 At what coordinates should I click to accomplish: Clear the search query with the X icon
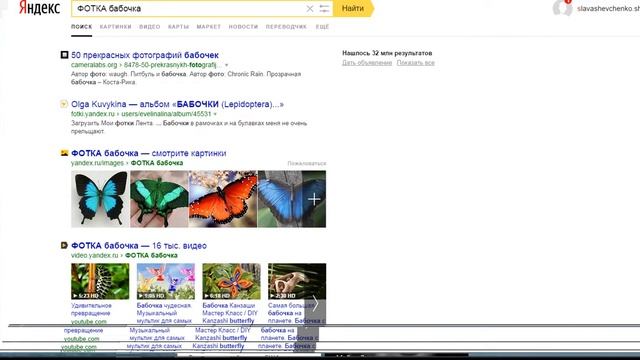click(310, 9)
